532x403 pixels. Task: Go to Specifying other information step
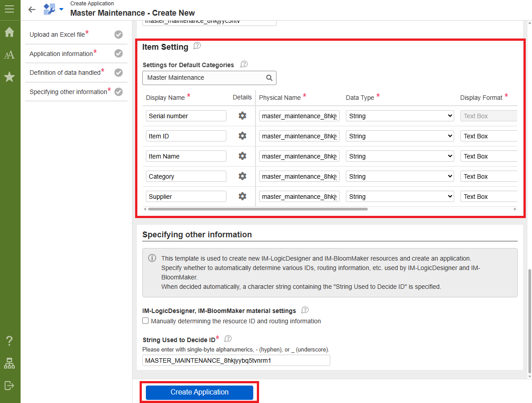coord(77,92)
